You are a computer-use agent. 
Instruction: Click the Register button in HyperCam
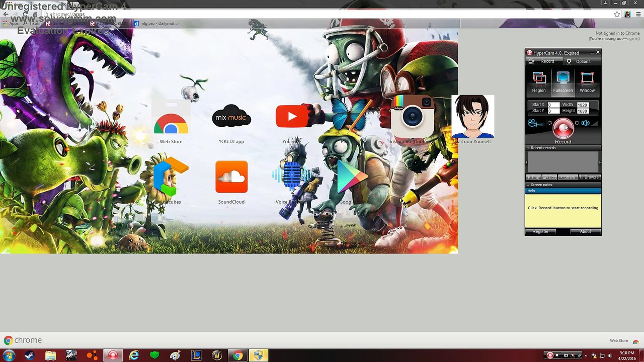[541, 232]
